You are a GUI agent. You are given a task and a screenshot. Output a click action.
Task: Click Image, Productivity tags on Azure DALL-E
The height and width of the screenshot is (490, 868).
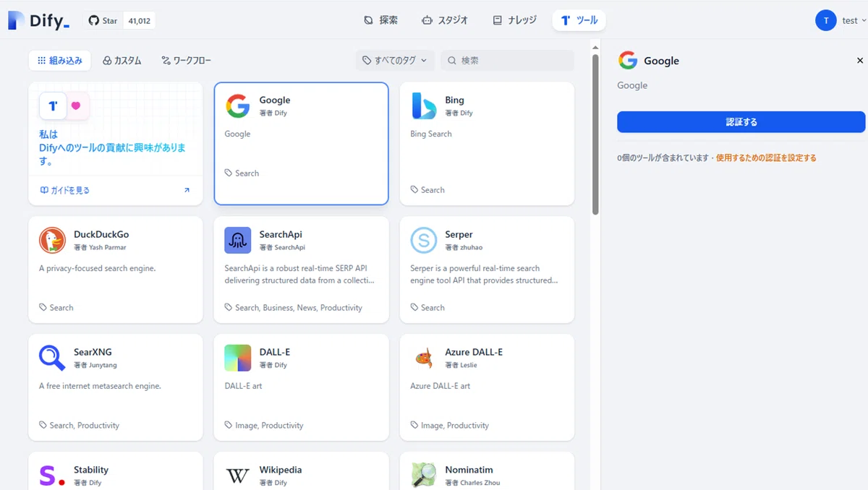coord(450,426)
